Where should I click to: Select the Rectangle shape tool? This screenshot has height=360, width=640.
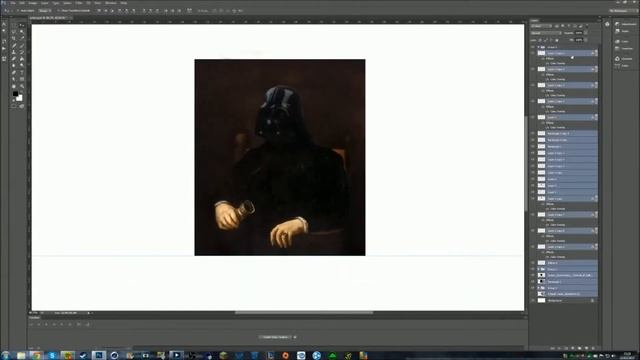[x=22, y=79]
